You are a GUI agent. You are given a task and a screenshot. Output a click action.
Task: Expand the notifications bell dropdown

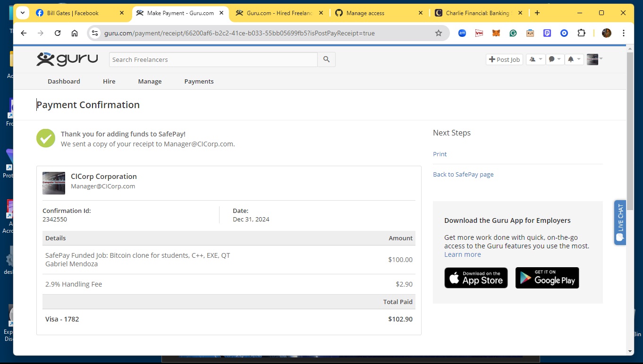click(574, 59)
